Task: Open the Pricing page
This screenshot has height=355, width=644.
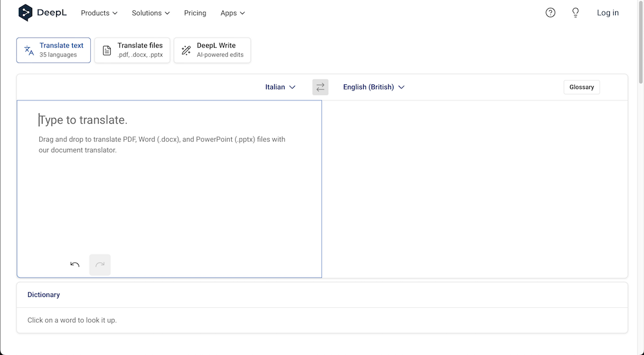Action: [x=195, y=13]
